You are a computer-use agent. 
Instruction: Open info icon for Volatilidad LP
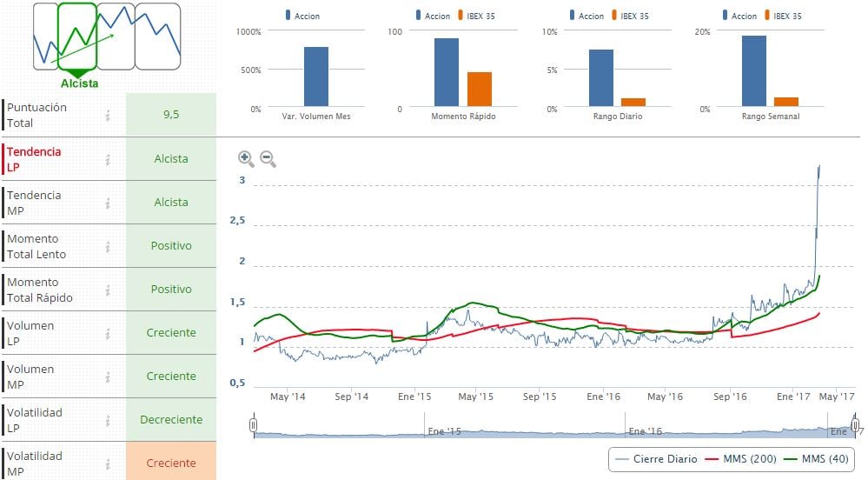coord(108,421)
